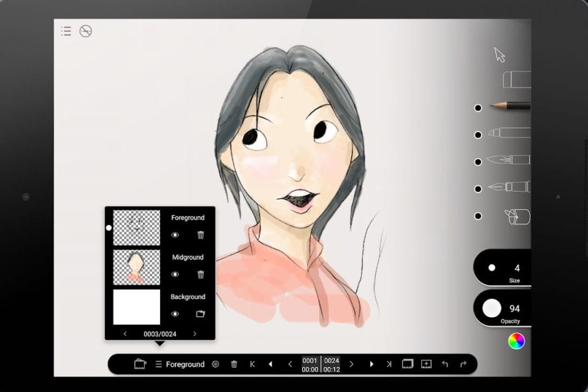Image resolution: width=588 pixels, height=392 pixels.
Task: Open the Opacity control showing 94
Action: [502, 308]
